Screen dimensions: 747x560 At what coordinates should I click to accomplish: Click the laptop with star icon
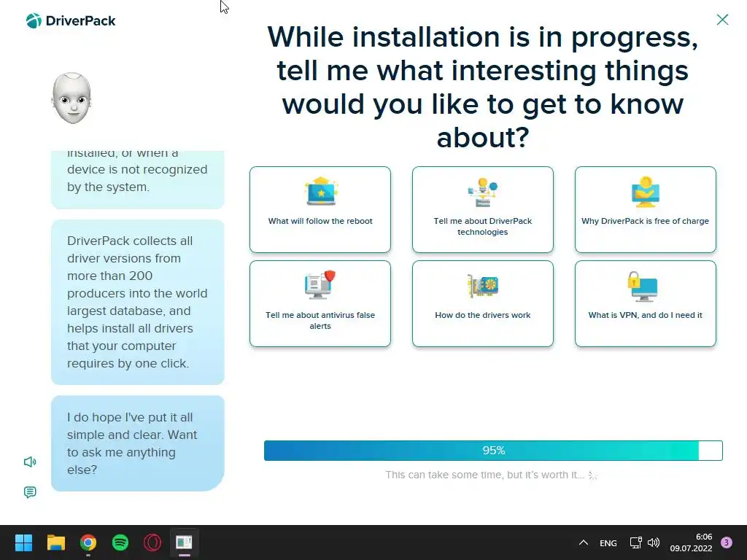tap(321, 192)
